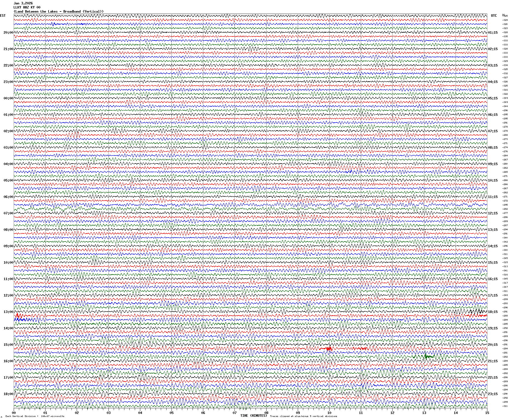Click the red burst near minute 10
Screen dimensions: 509x420
[x=329, y=349]
